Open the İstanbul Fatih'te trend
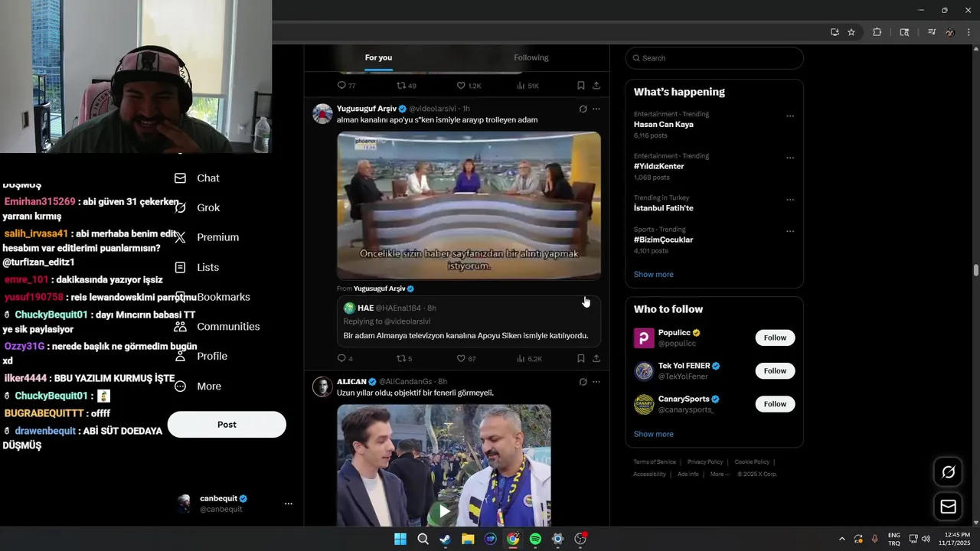 [x=664, y=208]
